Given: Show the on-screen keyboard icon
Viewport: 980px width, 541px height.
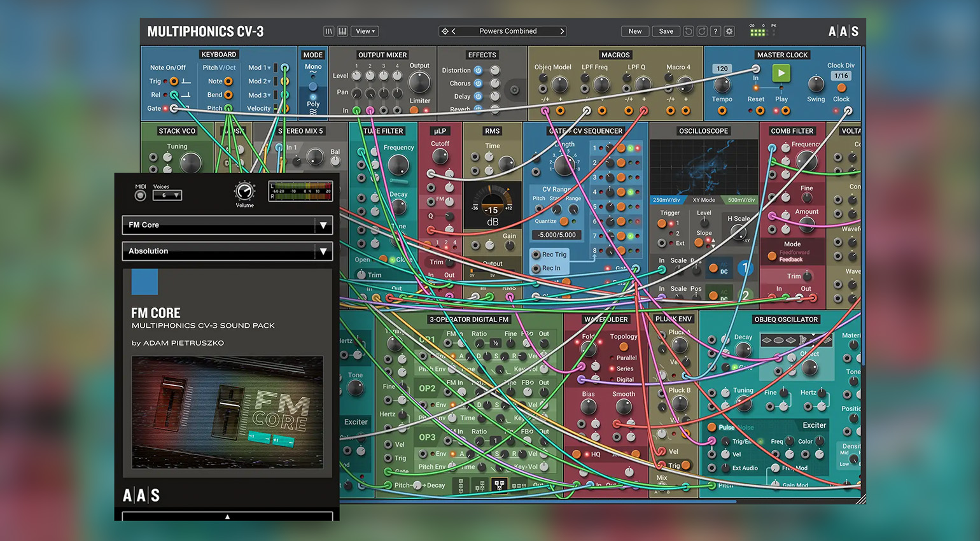Looking at the screenshot, I should pyautogui.click(x=342, y=31).
